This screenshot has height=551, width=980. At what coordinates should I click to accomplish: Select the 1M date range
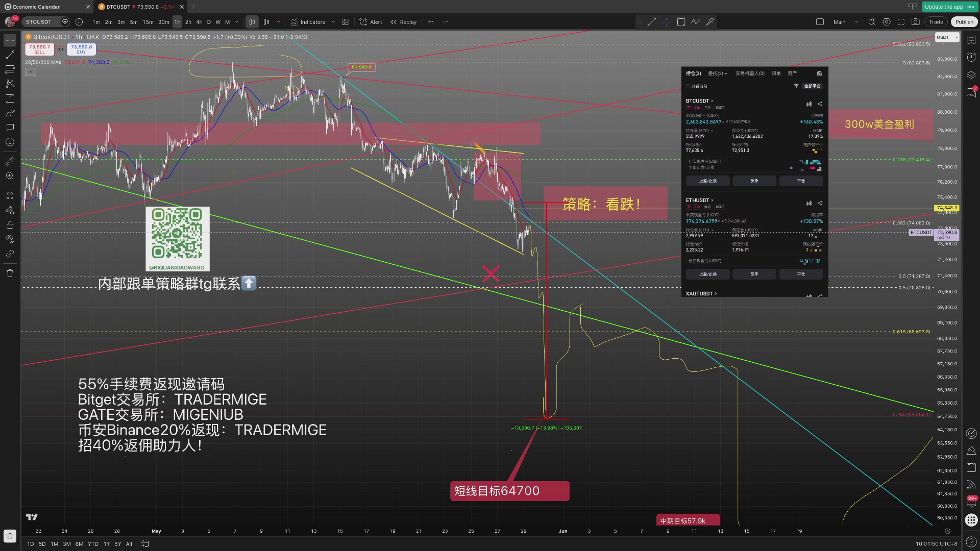click(54, 544)
